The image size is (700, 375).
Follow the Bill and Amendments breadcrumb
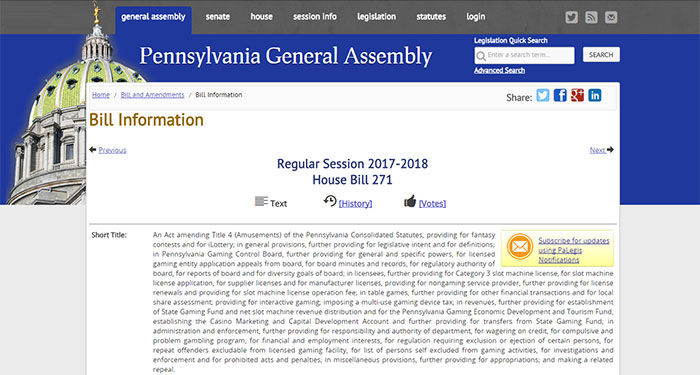coord(152,95)
